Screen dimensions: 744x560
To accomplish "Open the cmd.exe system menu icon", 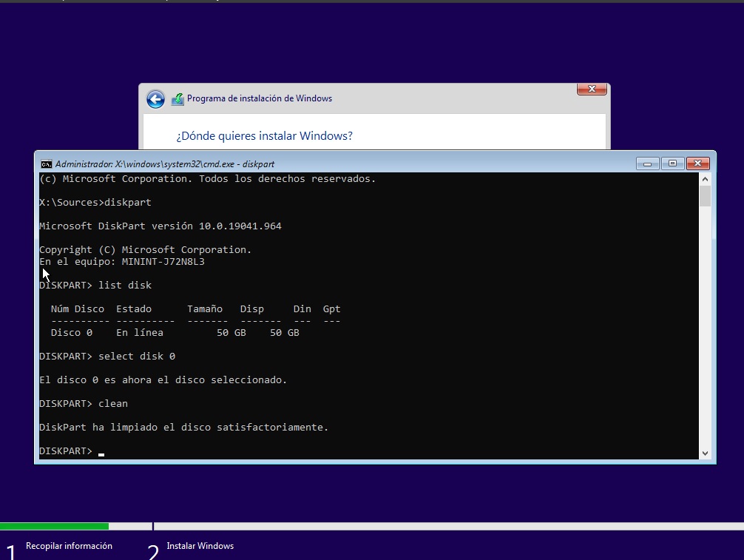I will click(46, 164).
